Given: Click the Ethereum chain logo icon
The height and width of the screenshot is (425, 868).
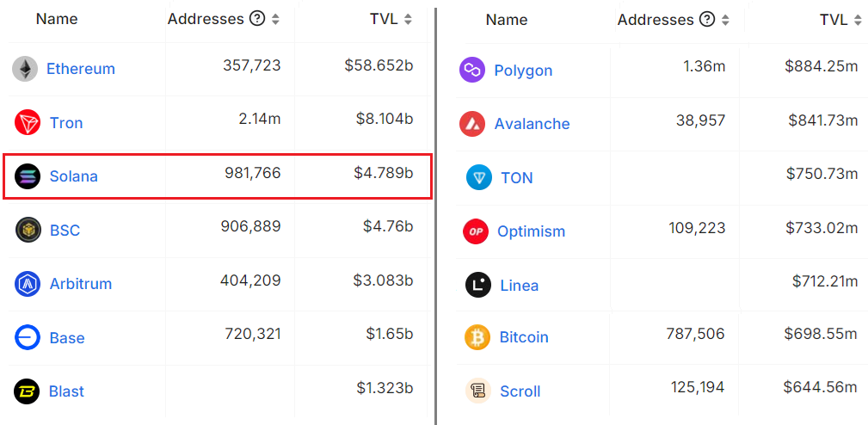Looking at the screenshot, I should click(x=25, y=69).
